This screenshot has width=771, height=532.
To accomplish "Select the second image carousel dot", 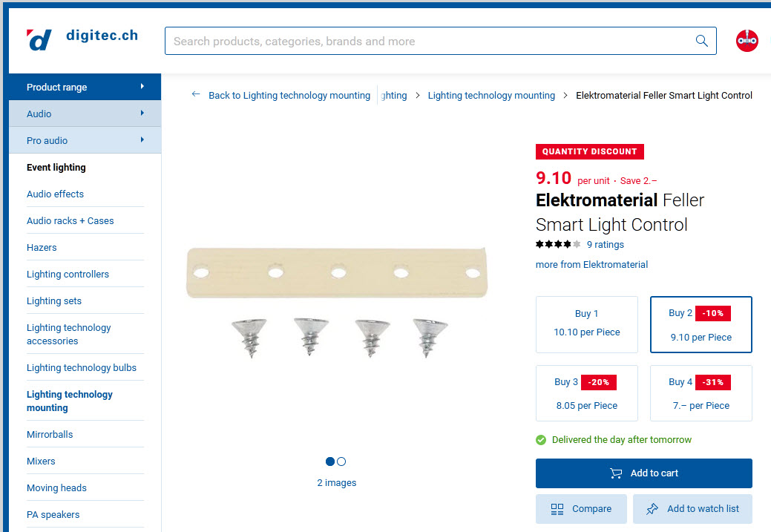I will [x=343, y=461].
